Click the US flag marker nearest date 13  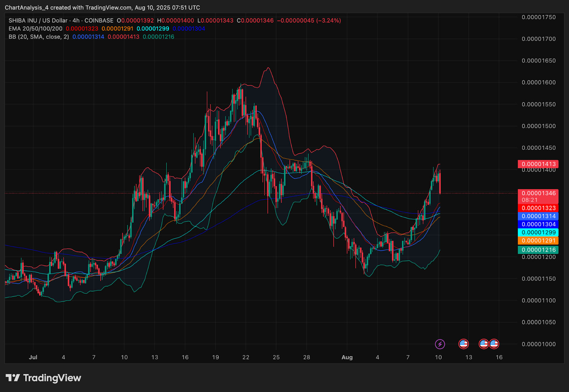tap(463, 344)
